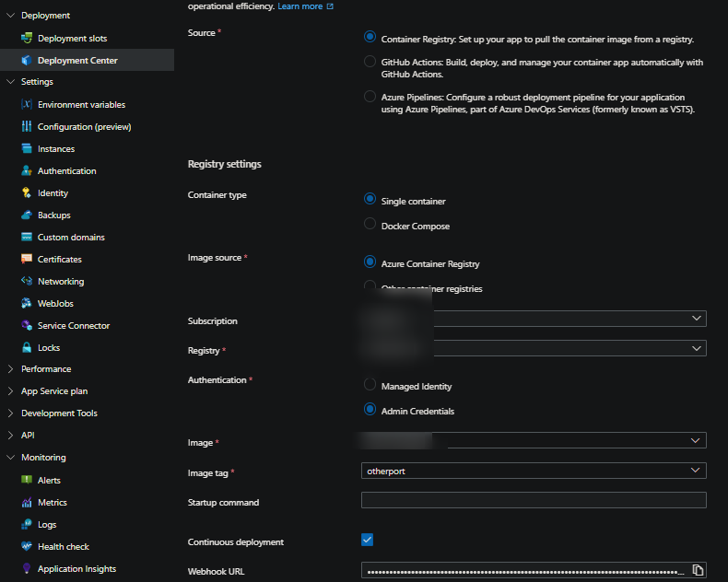Click the external link icon beside Learn more
This screenshot has width=728, height=582.
coord(330,6)
